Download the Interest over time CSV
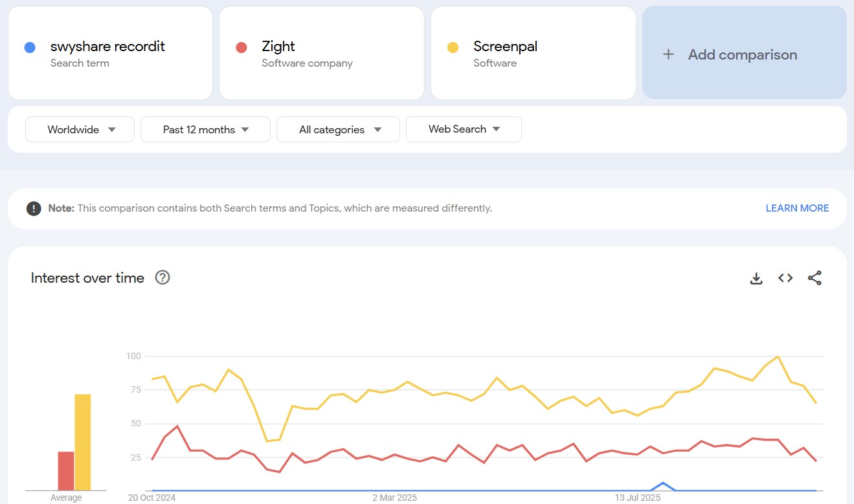This screenshot has height=504, width=854. coord(756,278)
